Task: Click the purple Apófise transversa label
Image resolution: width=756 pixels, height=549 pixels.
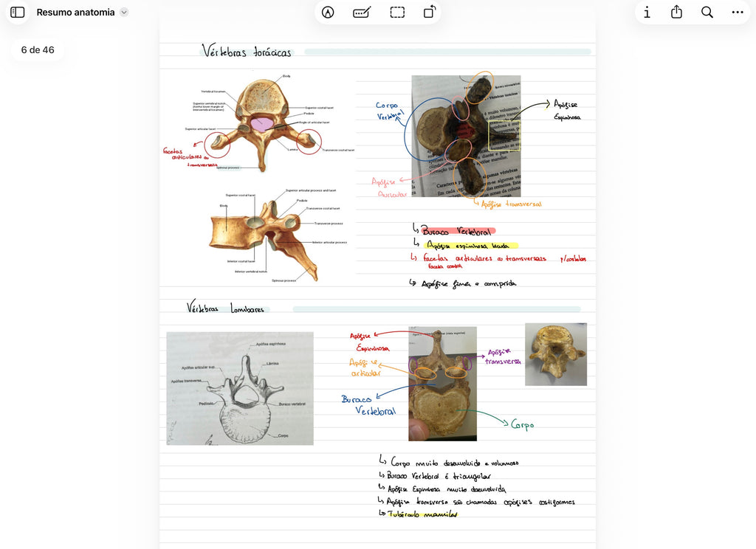Action: [503, 356]
